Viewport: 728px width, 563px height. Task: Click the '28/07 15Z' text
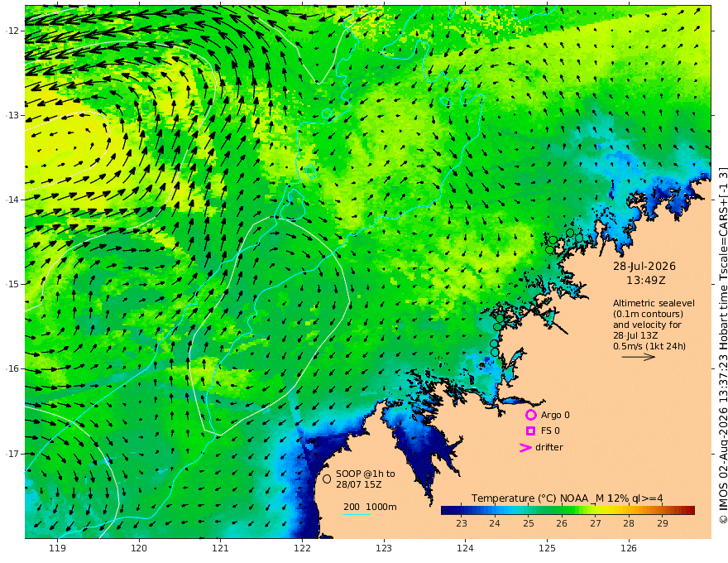coord(359,484)
